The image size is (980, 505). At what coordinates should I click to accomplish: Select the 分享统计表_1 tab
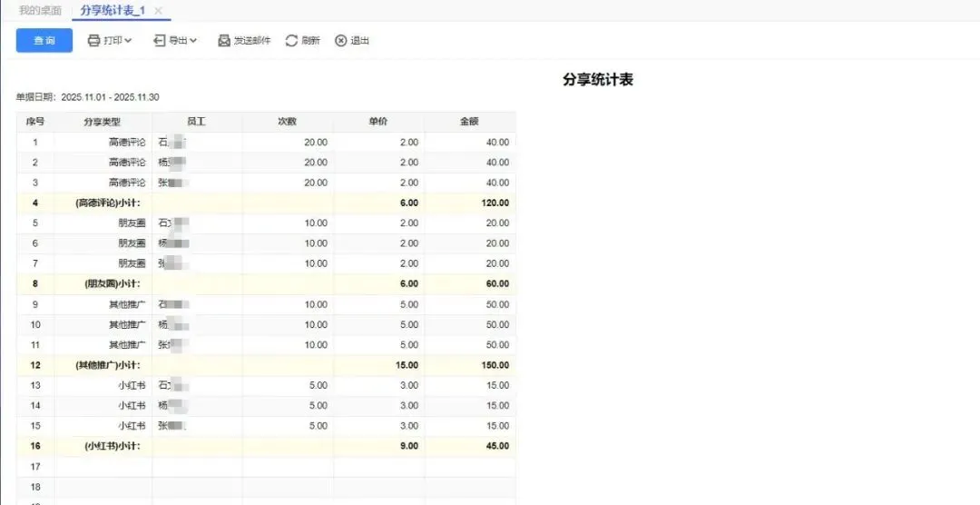(113, 11)
